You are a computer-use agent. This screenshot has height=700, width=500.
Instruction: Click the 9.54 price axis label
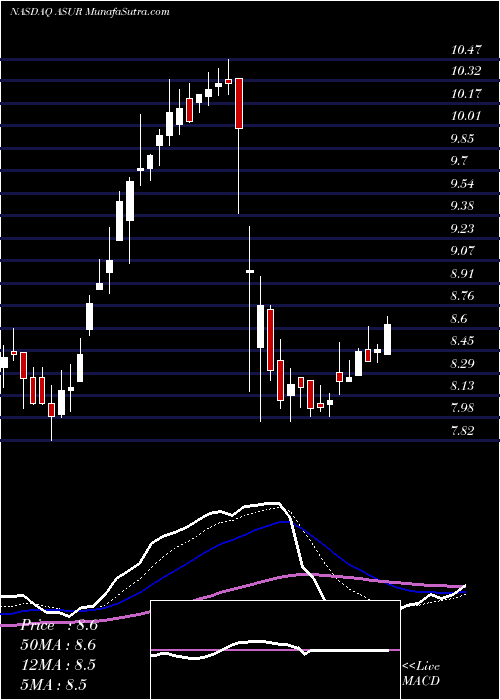click(462, 183)
